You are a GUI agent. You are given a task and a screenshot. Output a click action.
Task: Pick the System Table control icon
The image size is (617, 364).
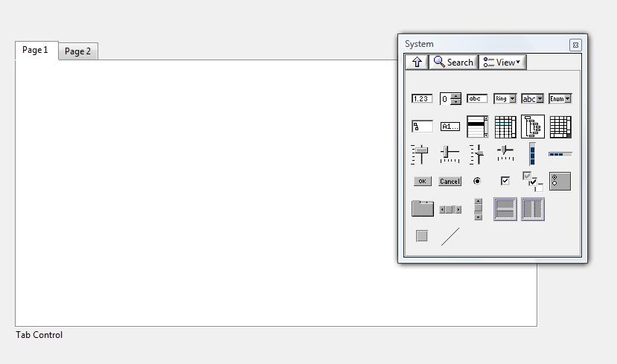560,127
